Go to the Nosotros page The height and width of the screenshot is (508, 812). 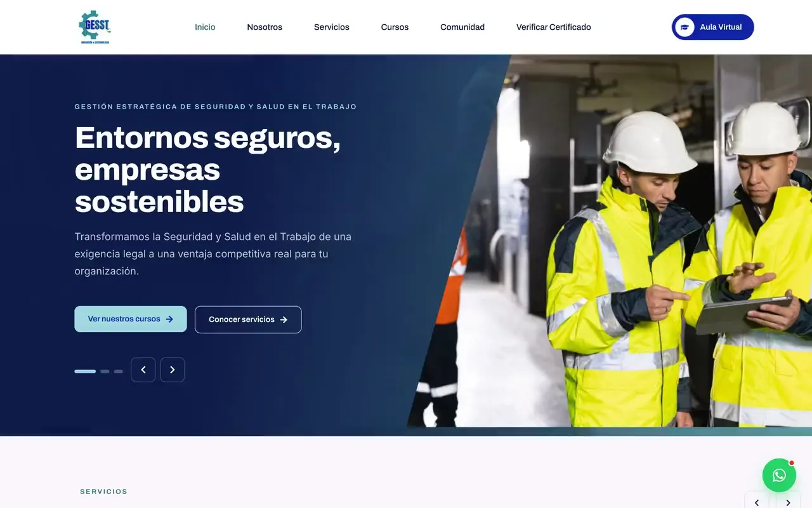click(265, 27)
